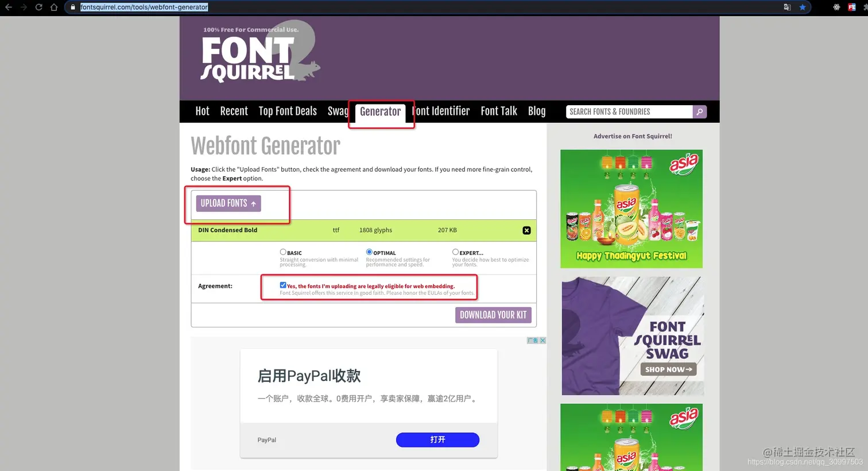This screenshot has width=868, height=471.
Task: Click the Shop Now button on swag ad
Action: [668, 369]
